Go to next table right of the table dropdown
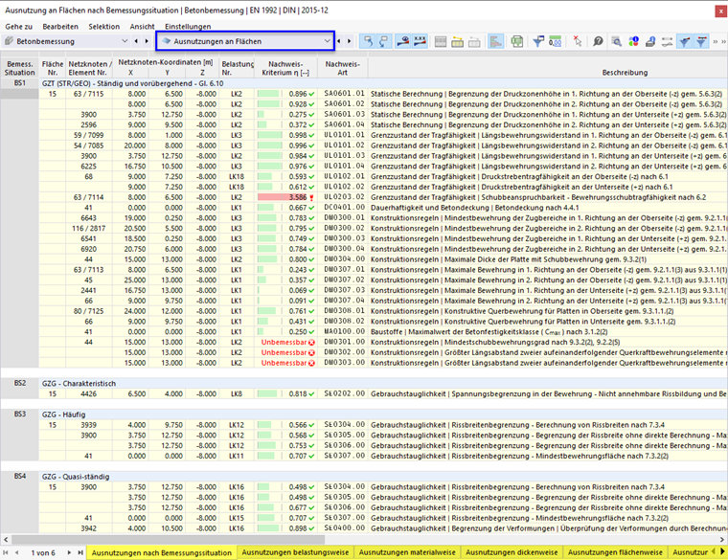This screenshot has height=560, width=728. pyautogui.click(x=349, y=41)
